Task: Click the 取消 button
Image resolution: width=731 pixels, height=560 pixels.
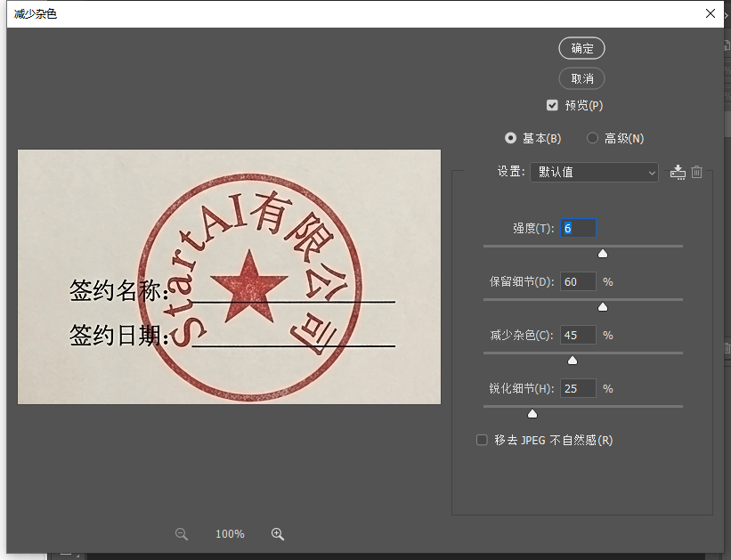Action: pyautogui.click(x=581, y=78)
